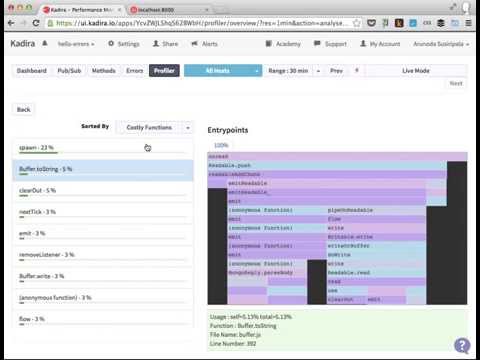
Task: Click the emitReadable flame graph bar
Action: (326, 183)
